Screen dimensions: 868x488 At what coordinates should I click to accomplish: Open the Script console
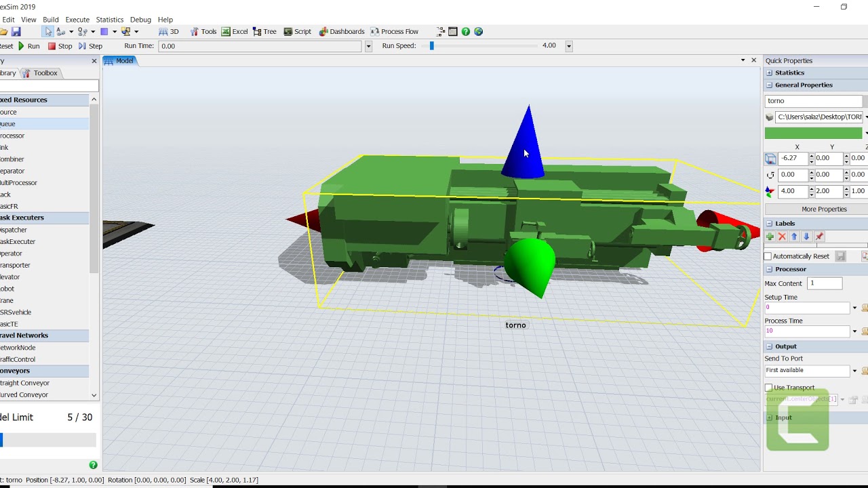[297, 32]
